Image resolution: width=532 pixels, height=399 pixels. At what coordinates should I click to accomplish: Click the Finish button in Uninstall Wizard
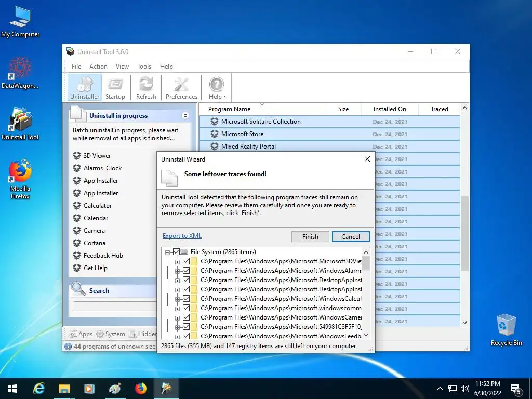[310, 237]
